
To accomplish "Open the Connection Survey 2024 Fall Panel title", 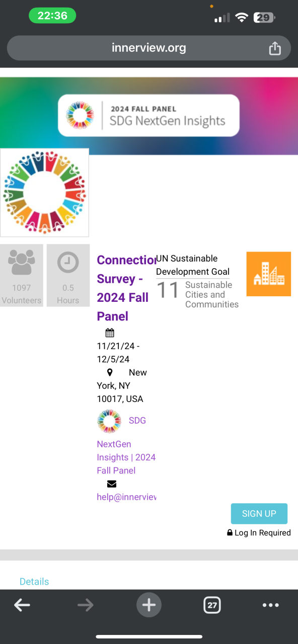I will [x=126, y=288].
